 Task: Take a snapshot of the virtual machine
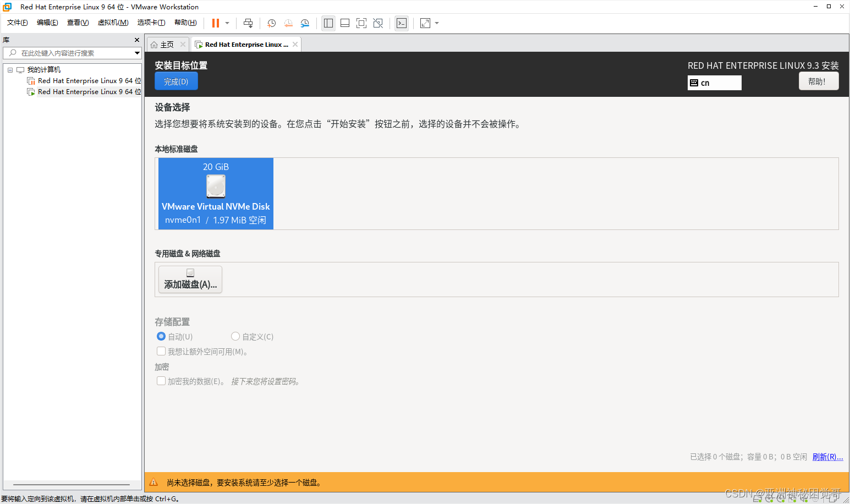click(x=271, y=23)
